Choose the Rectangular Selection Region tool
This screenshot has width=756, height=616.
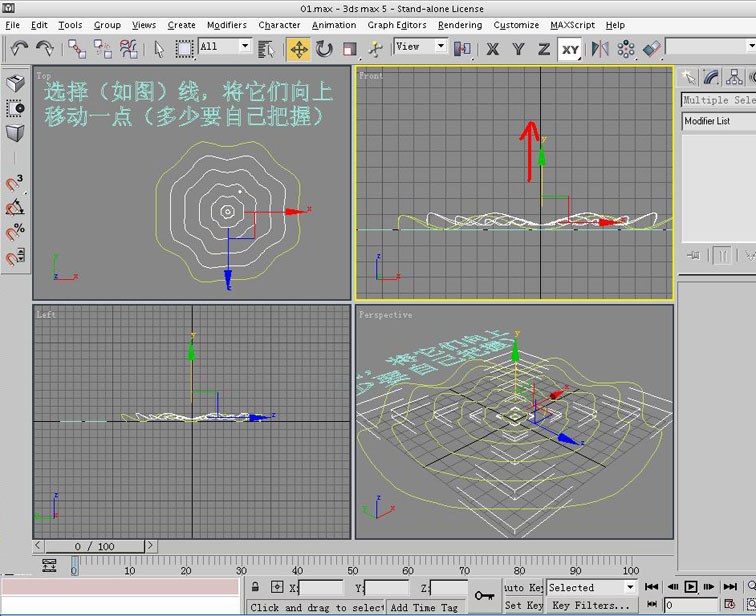[x=184, y=49]
